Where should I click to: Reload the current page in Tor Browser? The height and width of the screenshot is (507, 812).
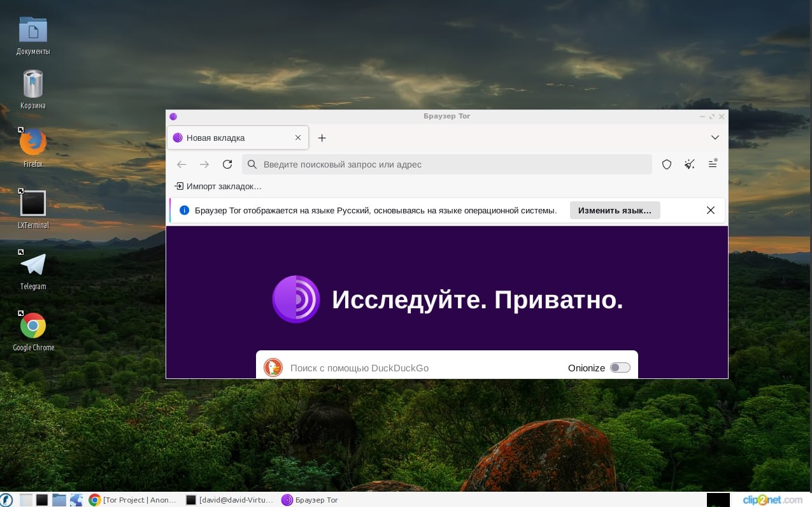(227, 164)
